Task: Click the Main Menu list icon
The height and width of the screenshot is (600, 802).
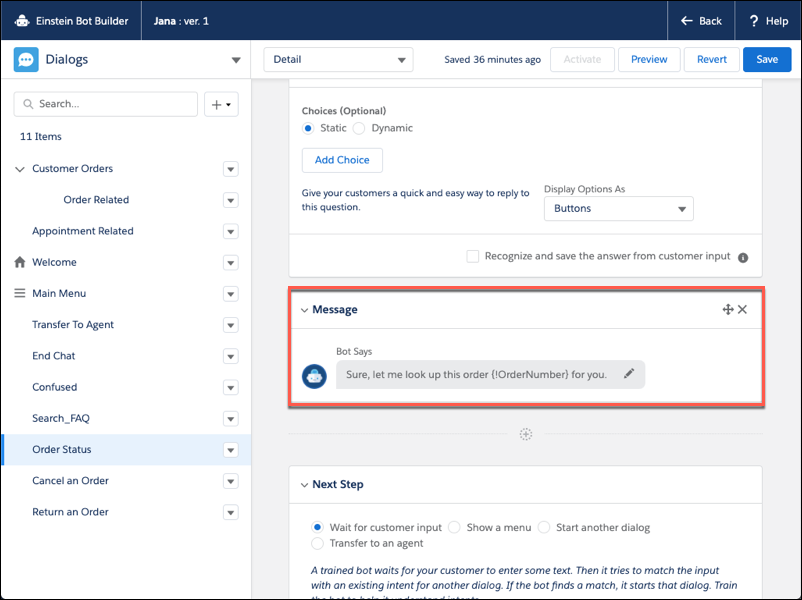Action: (18, 293)
